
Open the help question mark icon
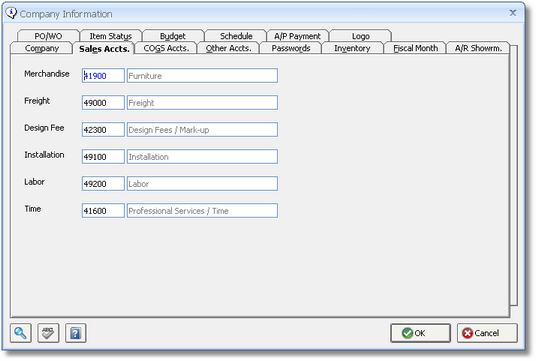76,333
